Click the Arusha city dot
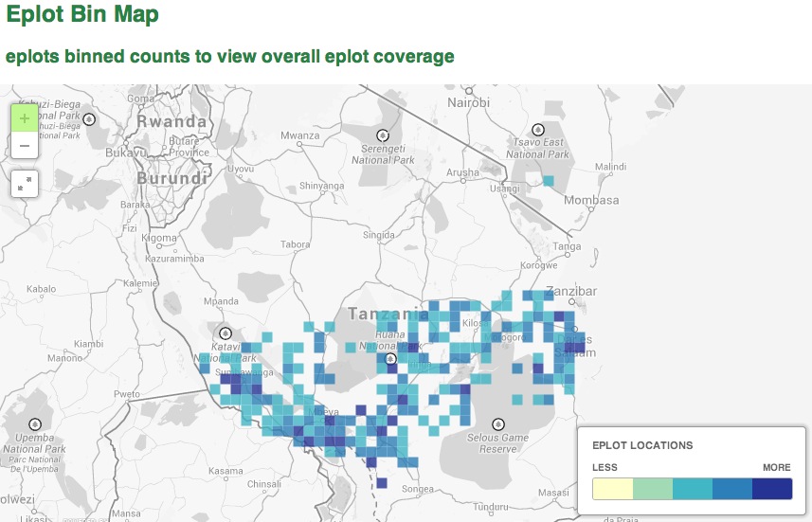Viewport: 812px width, 522px height. [463, 181]
